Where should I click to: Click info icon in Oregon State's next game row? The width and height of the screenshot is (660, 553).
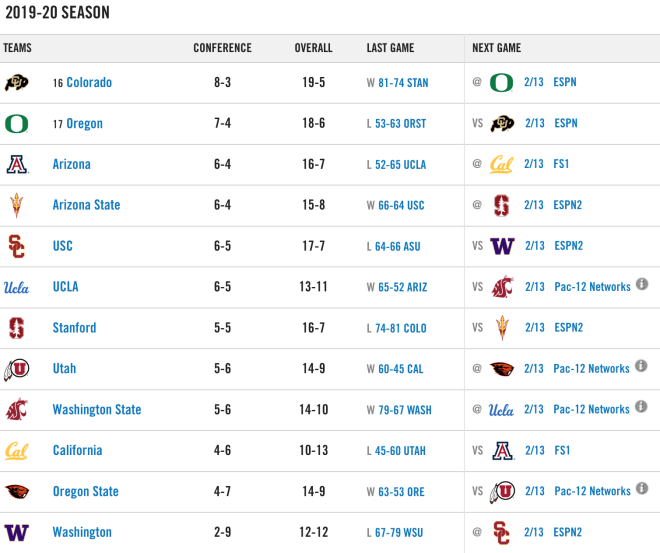point(642,488)
